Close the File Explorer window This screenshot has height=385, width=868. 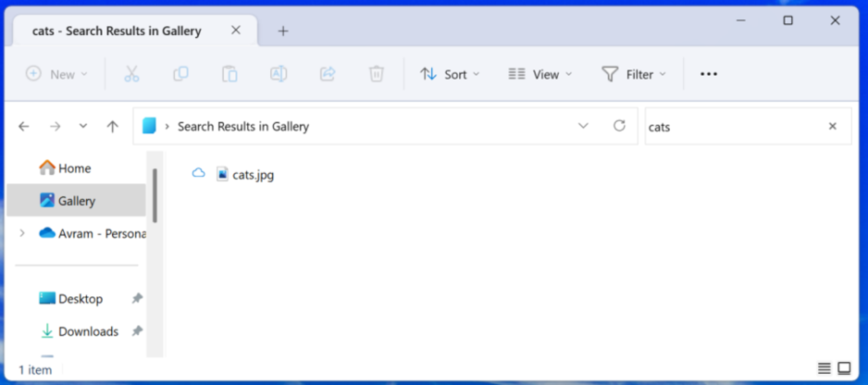[835, 20]
